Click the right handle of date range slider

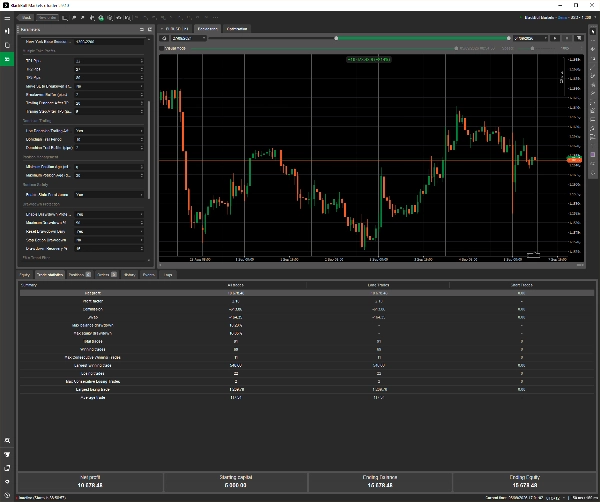coord(509,38)
